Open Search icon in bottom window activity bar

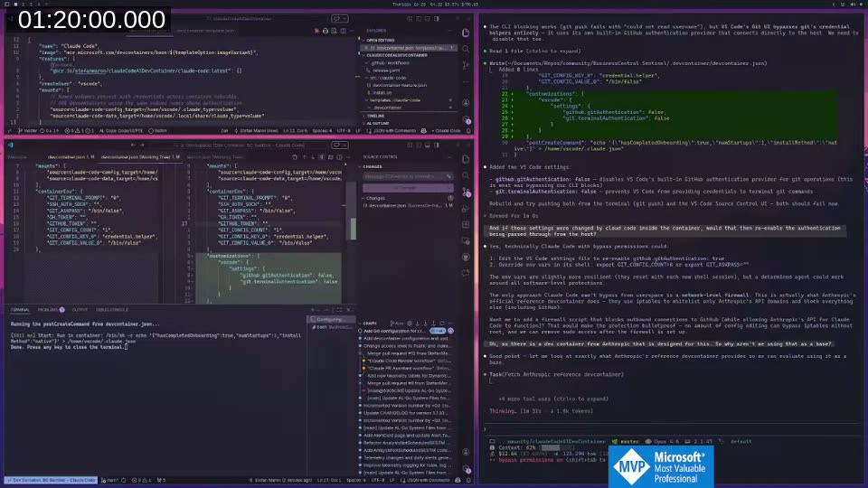click(x=466, y=175)
